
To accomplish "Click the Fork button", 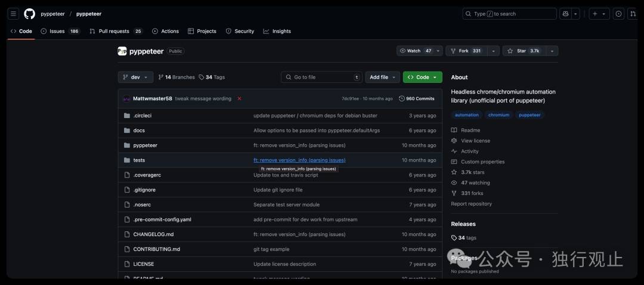I will pyautogui.click(x=466, y=51).
